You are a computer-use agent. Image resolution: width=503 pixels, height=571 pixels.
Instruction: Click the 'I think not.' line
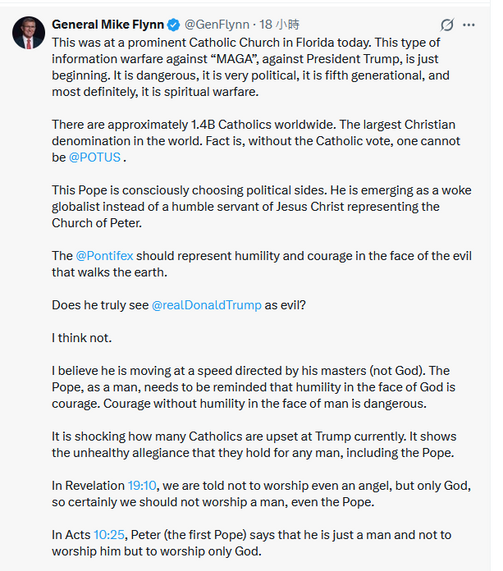[x=82, y=338]
